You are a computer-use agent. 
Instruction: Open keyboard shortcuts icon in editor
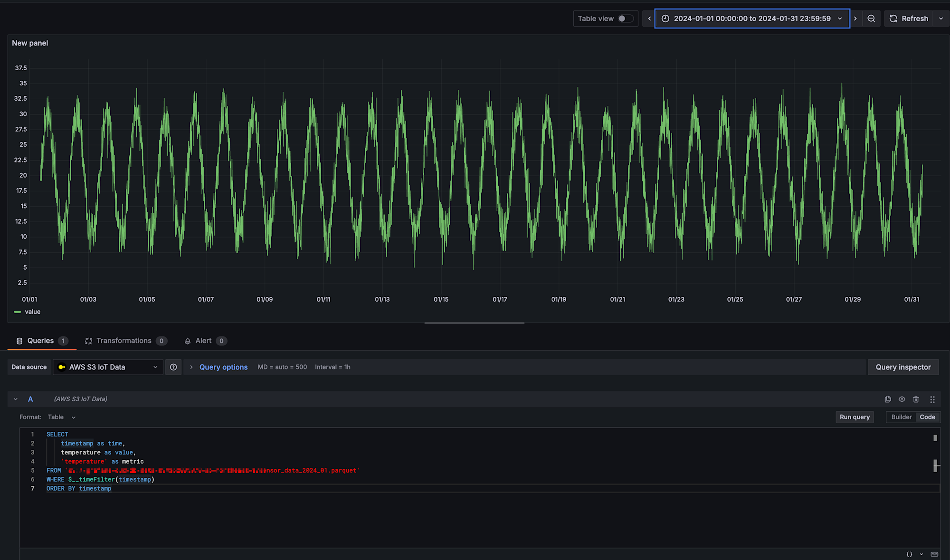click(x=934, y=554)
